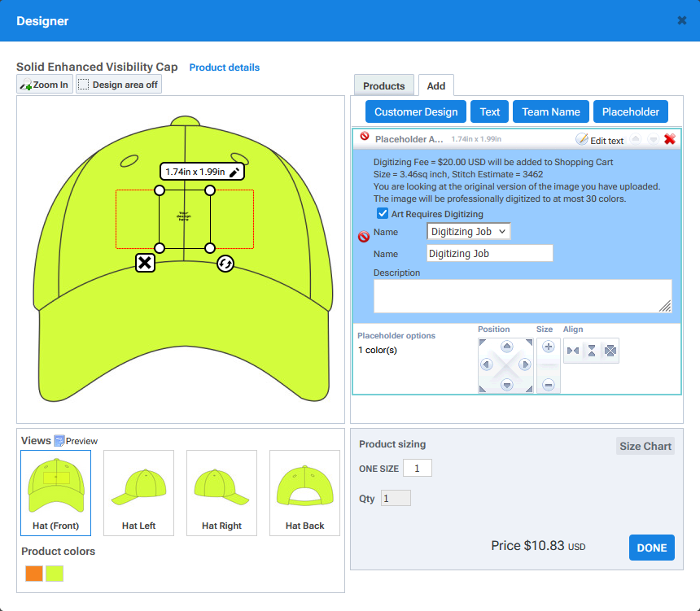Open the Digitizing Job name dropdown
Image resolution: width=700 pixels, height=611 pixels.
pos(468,232)
